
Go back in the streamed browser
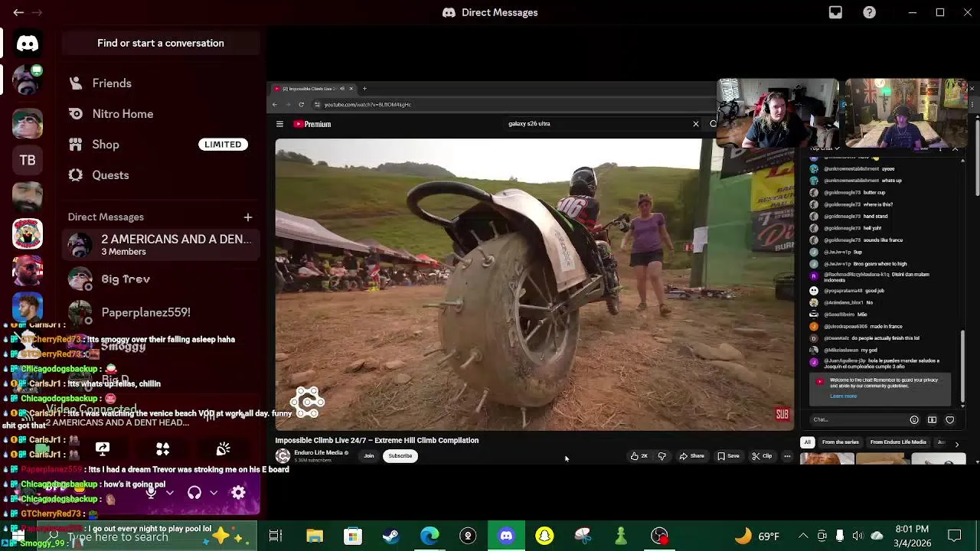click(275, 104)
